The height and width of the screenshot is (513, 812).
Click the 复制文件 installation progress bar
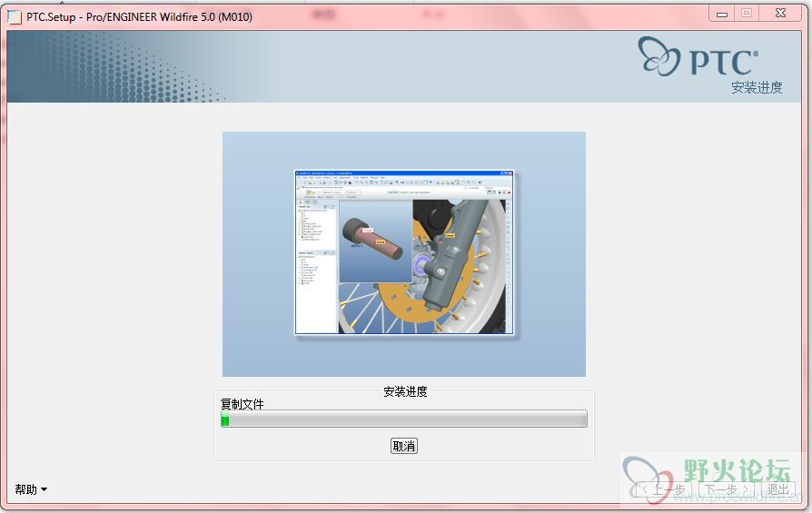(x=404, y=419)
